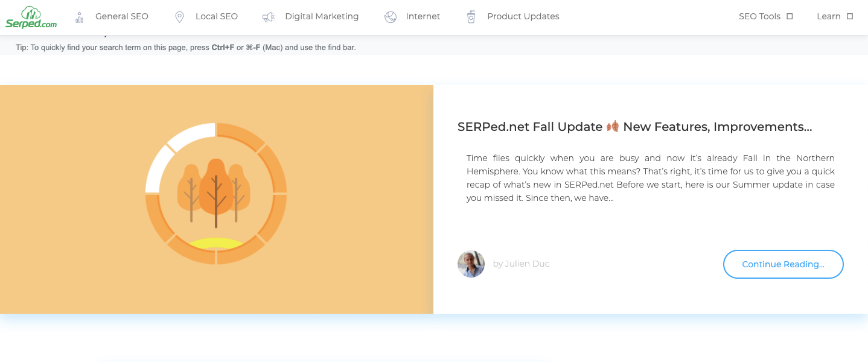Screen dimensions: 868x362
Task: Open the Learn menu
Action: [829, 17]
